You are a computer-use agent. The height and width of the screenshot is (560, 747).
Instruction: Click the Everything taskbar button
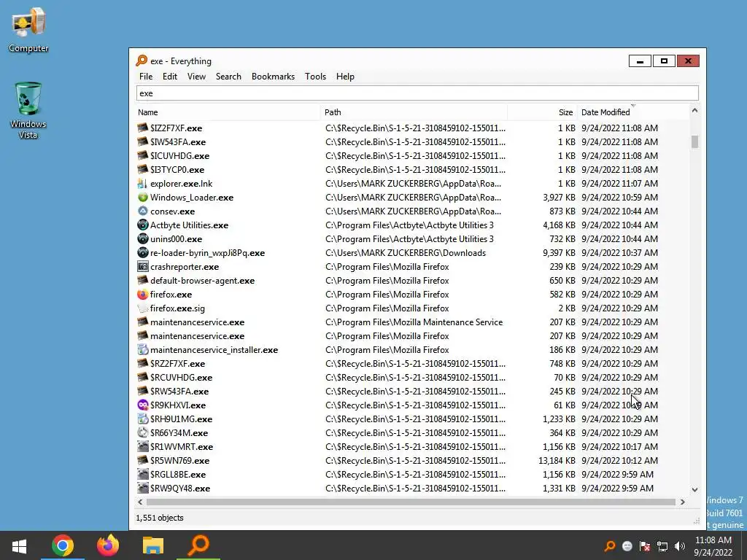coord(198,545)
